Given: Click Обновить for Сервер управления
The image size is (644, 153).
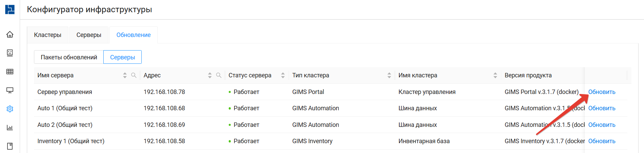Looking at the screenshot, I should point(602,92).
